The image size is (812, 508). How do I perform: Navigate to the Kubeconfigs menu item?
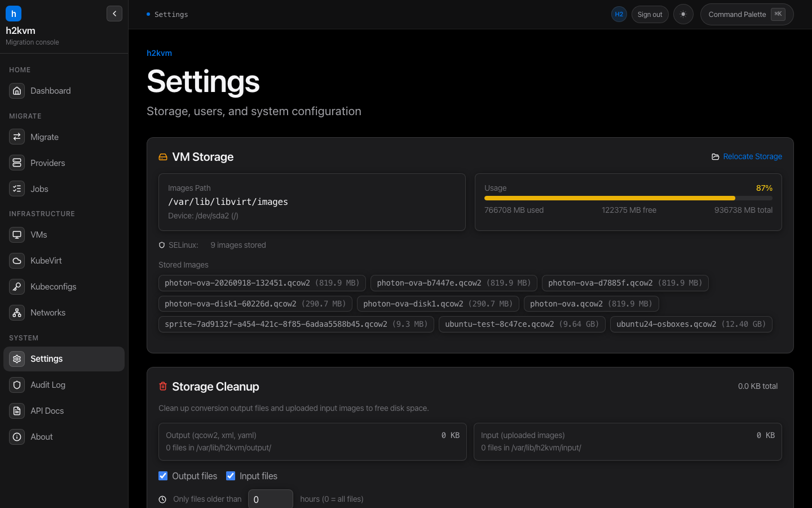point(64,287)
